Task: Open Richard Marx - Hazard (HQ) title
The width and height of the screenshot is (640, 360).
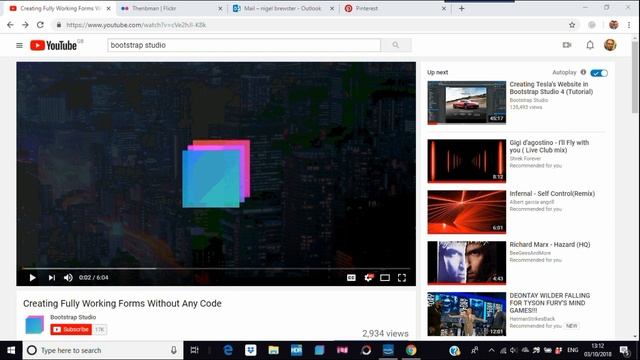Action: pos(550,244)
